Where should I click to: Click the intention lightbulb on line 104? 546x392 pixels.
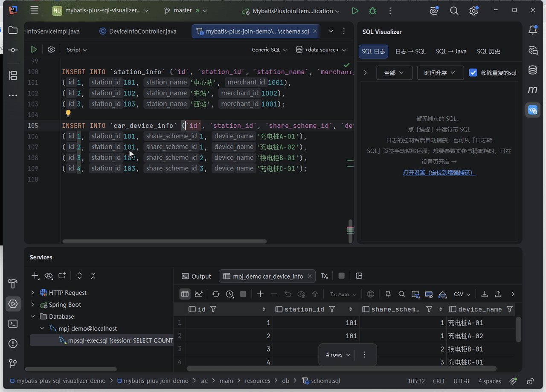click(x=68, y=114)
